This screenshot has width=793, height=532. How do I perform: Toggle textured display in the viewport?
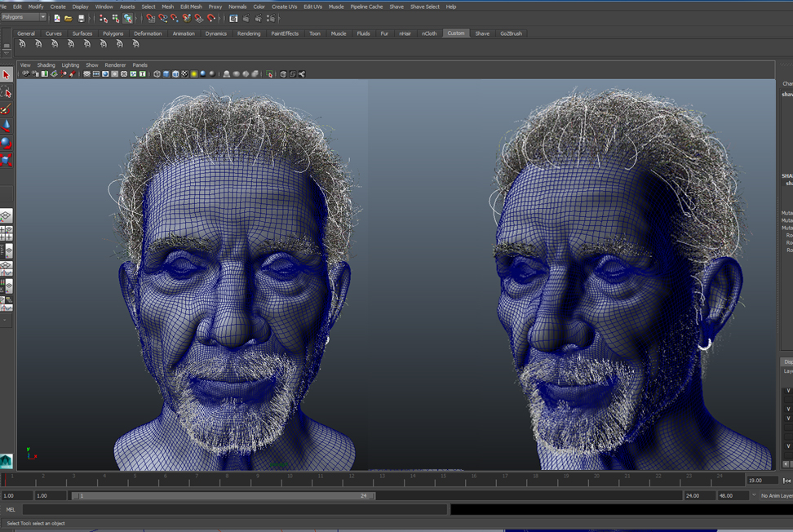click(184, 73)
